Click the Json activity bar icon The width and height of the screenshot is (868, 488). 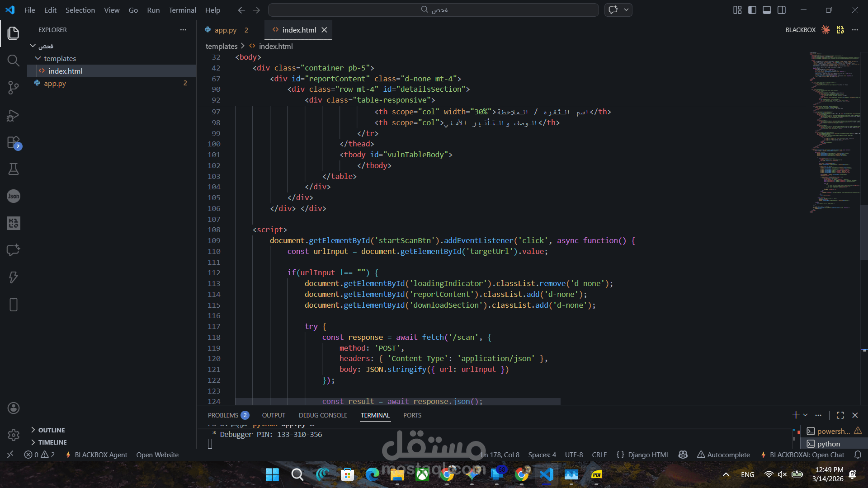tap(13, 196)
